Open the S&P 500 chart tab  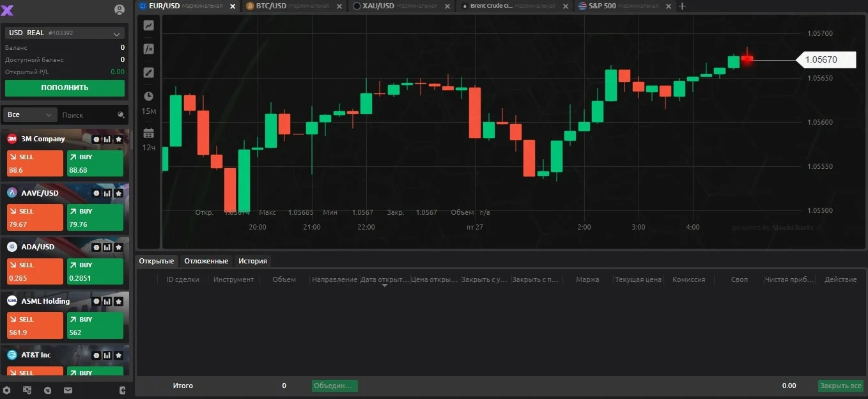point(625,6)
